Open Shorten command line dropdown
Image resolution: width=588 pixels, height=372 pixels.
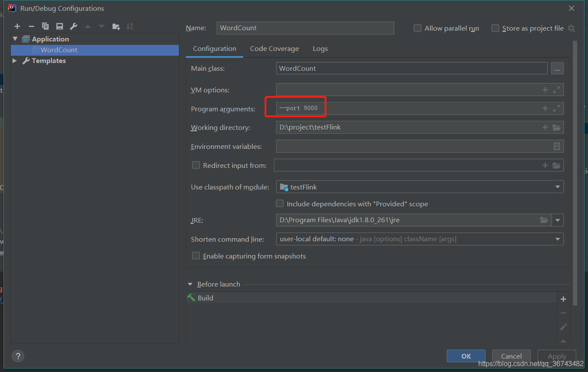pos(420,239)
